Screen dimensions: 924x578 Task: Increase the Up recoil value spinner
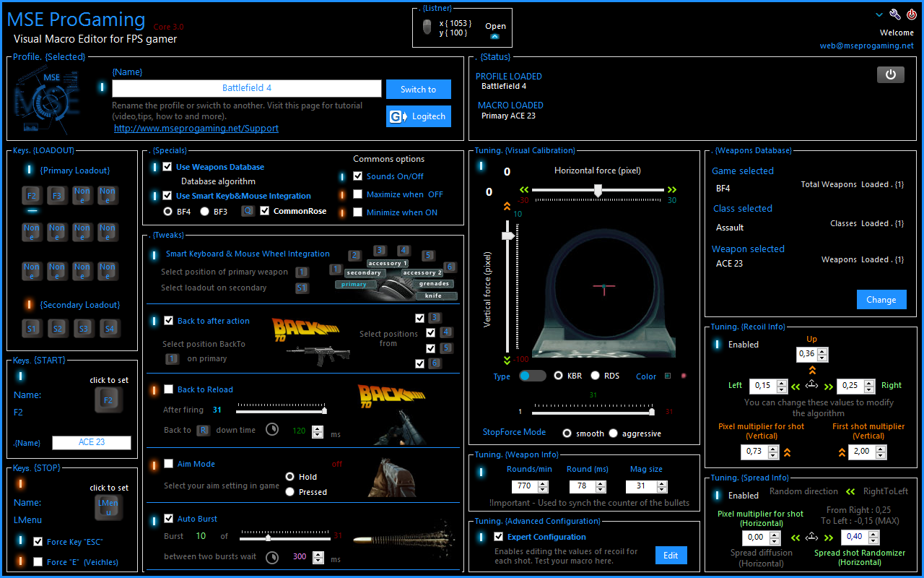823,351
